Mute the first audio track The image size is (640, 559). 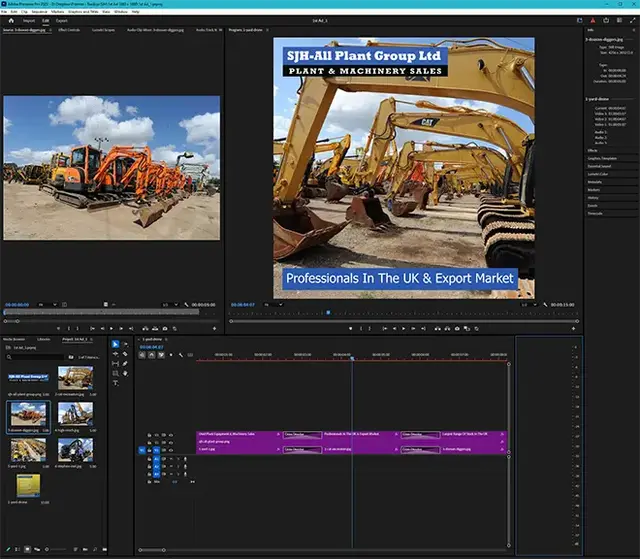pos(171,459)
